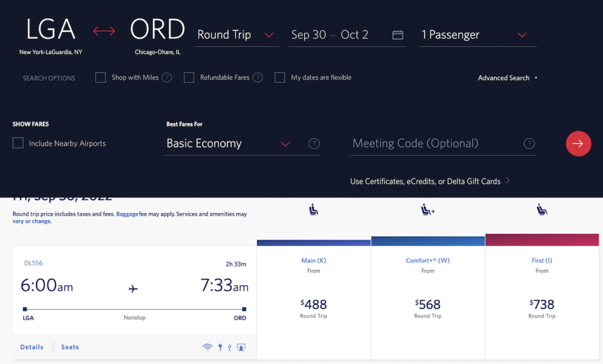View Details for flight DL556
The width and height of the screenshot is (603, 364).
pos(32,347)
